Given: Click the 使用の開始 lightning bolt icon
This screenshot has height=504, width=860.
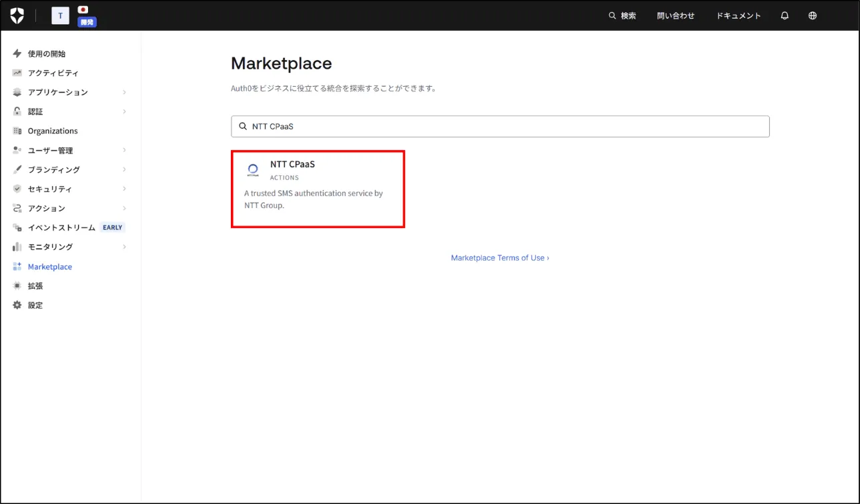Looking at the screenshot, I should tap(17, 54).
